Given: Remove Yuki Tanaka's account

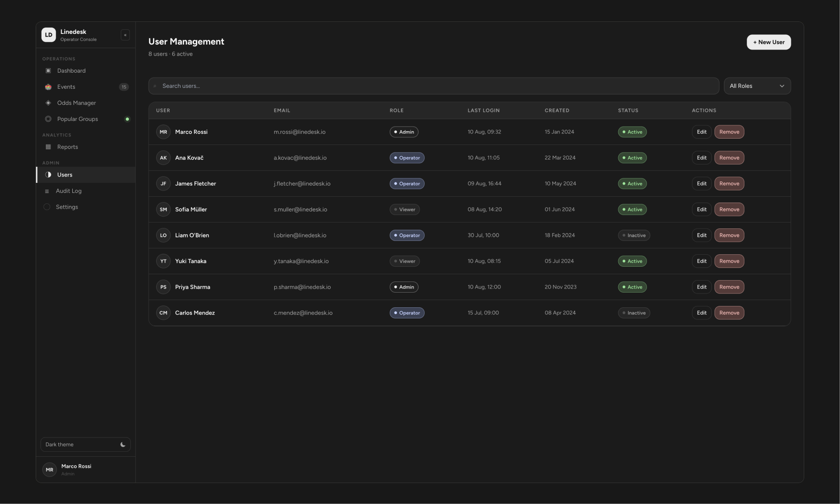Looking at the screenshot, I should (729, 261).
